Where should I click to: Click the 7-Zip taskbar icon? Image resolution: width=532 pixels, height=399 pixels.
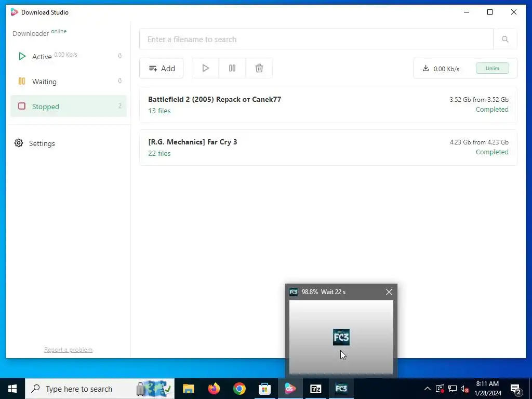[315, 389]
